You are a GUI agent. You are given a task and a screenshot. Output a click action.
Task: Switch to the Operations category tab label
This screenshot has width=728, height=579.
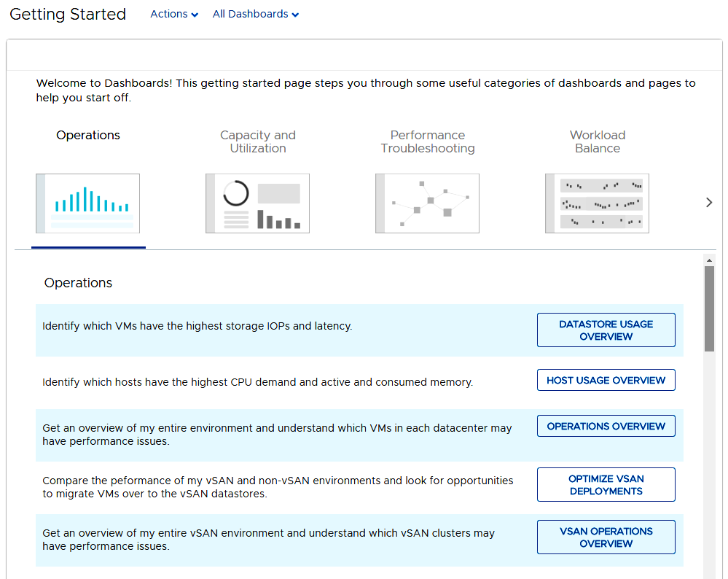click(88, 135)
